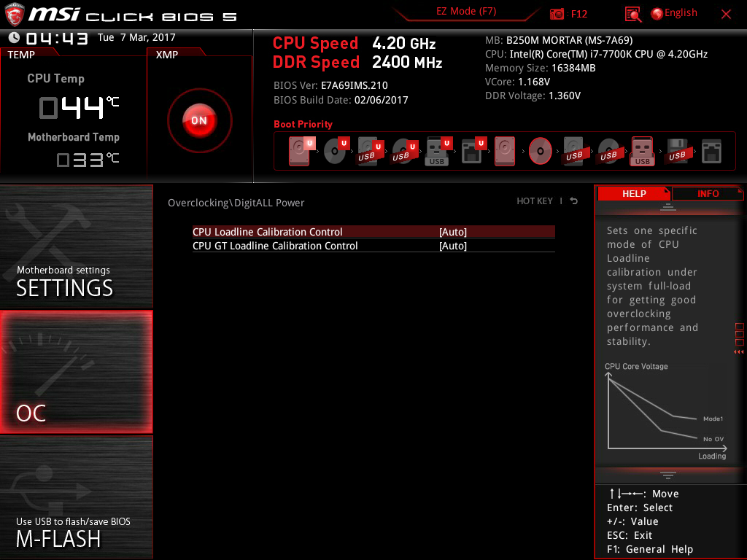Switch to the INFO tab
Viewport: 747px width, 560px height.
[708, 193]
